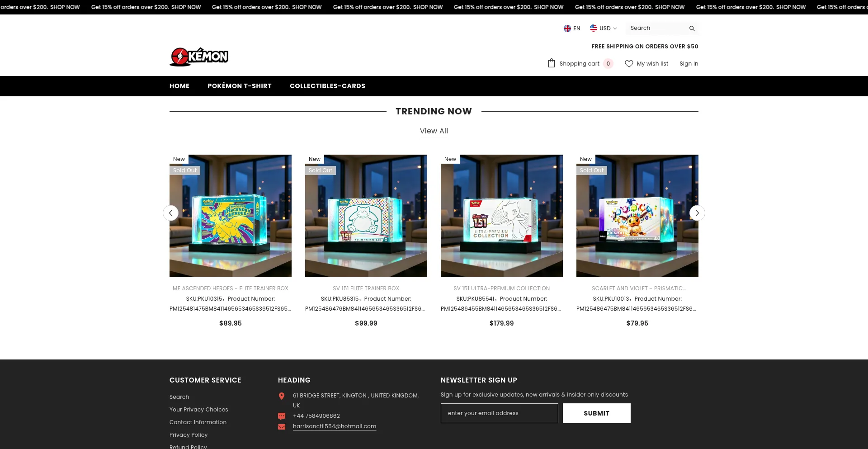The width and height of the screenshot is (868, 449).
Task: Click FREE SHIPPING ON ORDERS OVER $50 text
Action: (645, 47)
